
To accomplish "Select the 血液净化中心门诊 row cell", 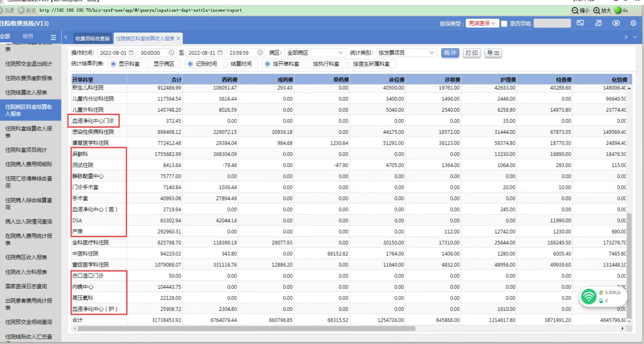I will tap(99, 121).
